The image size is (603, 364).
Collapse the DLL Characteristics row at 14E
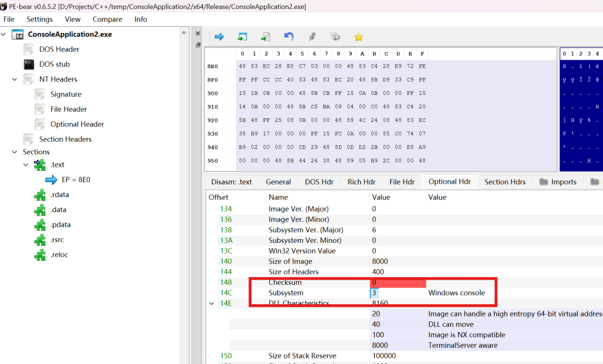pyautogui.click(x=212, y=303)
